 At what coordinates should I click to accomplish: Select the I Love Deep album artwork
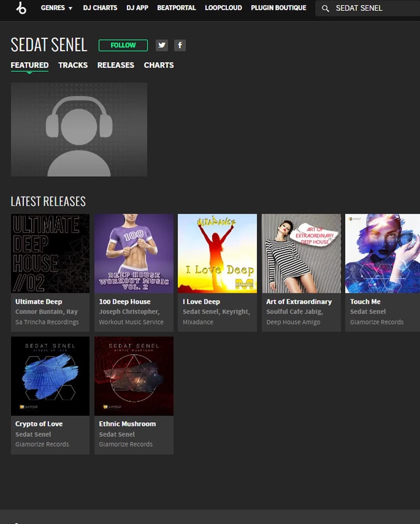click(217, 253)
